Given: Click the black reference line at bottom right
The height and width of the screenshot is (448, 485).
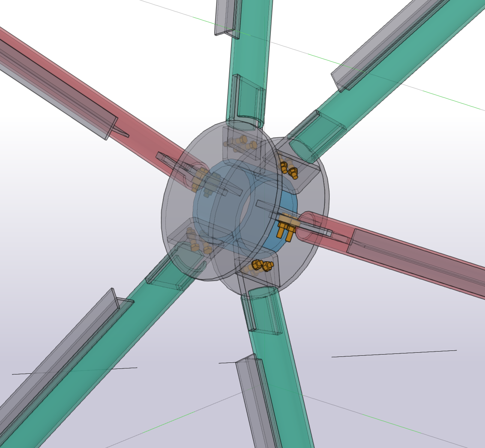Looking at the screenshot, I should 394,353.
